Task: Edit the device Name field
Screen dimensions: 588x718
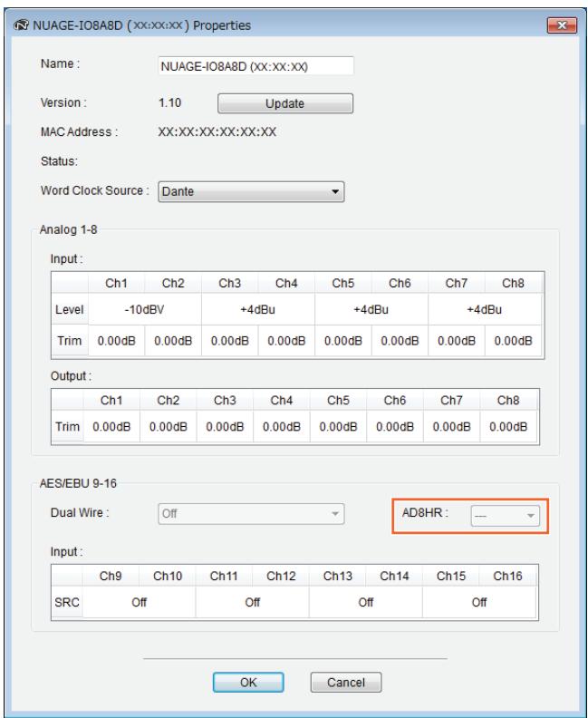Action: pos(255,66)
